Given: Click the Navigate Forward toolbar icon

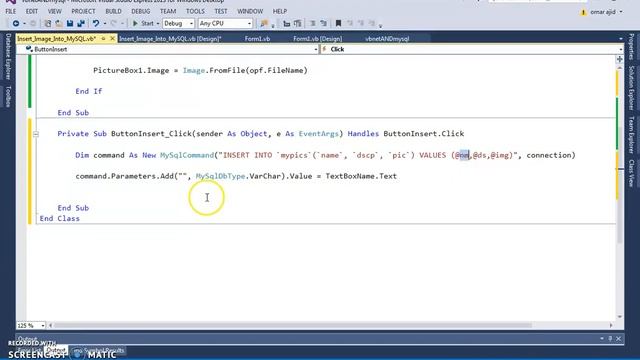Looking at the screenshot, I should [33, 24].
